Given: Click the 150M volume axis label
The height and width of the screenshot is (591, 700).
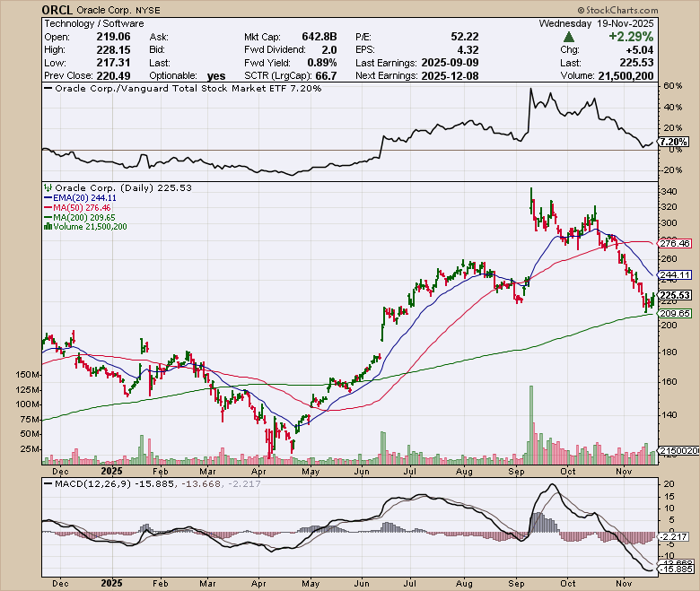Looking at the screenshot, I should (28, 375).
